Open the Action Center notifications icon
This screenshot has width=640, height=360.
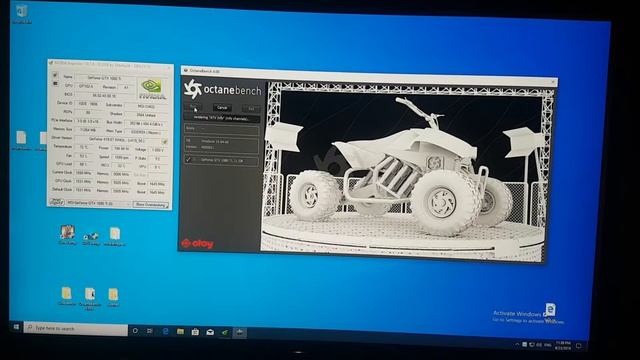[x=578, y=346]
